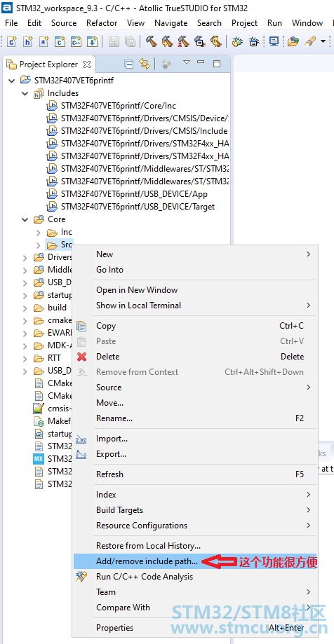Collapse the Includes node
Image resolution: width=334 pixels, height=644 pixels.
[x=25, y=93]
